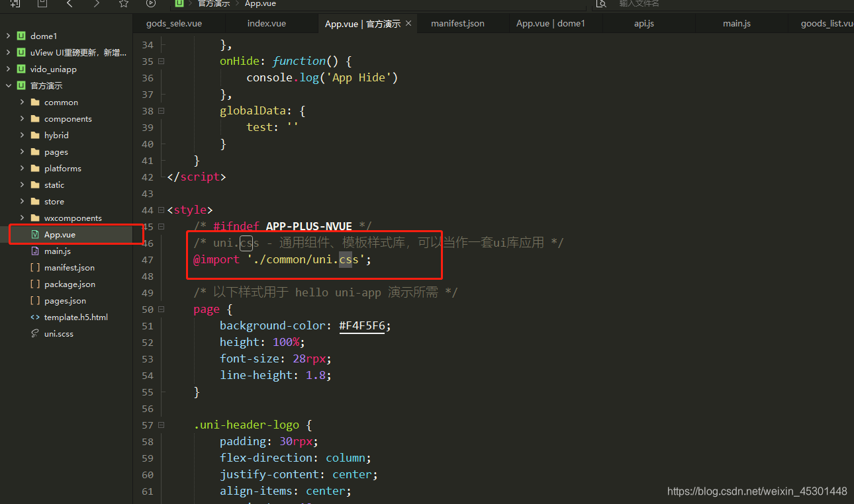
Task: Click the HTML icon beside template.h5.html
Action: pos(35,317)
